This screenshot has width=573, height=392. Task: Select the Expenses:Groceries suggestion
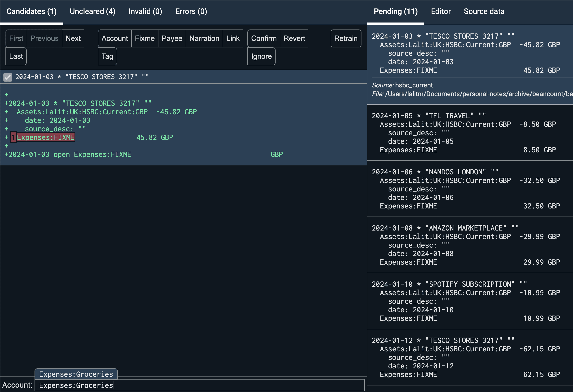coord(76,374)
